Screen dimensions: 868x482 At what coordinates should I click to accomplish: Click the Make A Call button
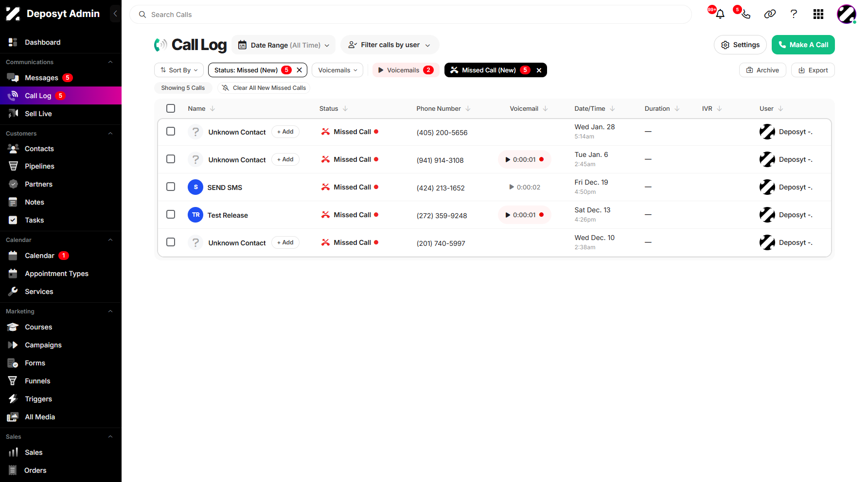tap(803, 45)
